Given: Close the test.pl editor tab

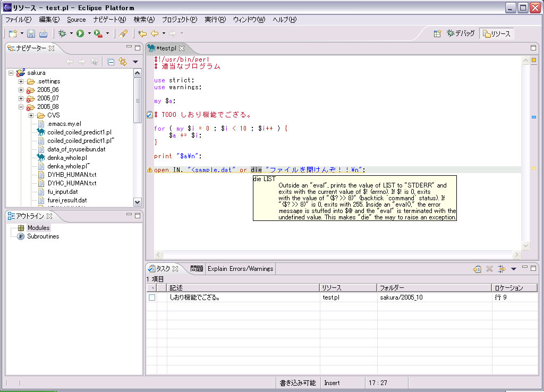Looking at the screenshot, I should click(x=182, y=48).
